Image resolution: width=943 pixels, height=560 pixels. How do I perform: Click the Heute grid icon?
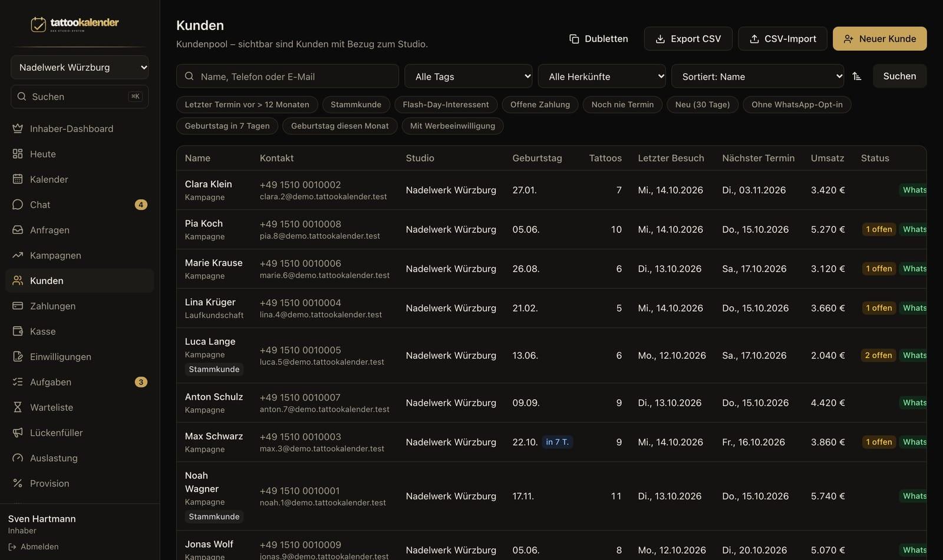tap(18, 154)
